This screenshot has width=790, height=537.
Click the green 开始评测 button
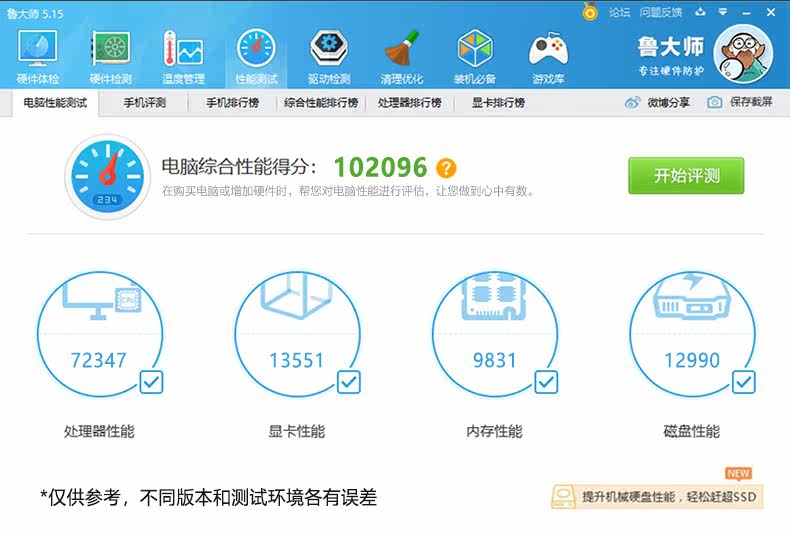686,175
